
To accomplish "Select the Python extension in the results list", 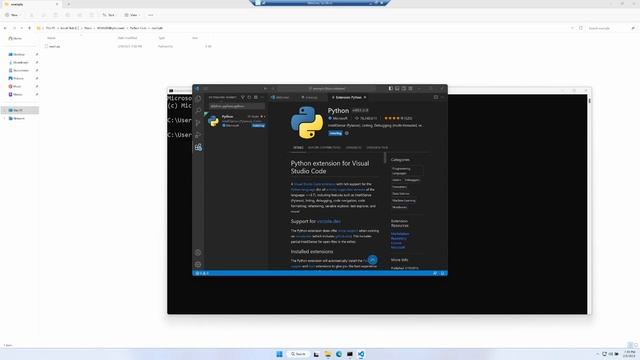I will [x=237, y=121].
